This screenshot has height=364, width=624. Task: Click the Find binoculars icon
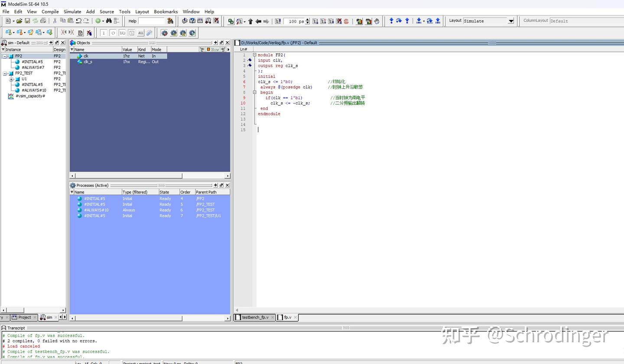click(x=109, y=21)
